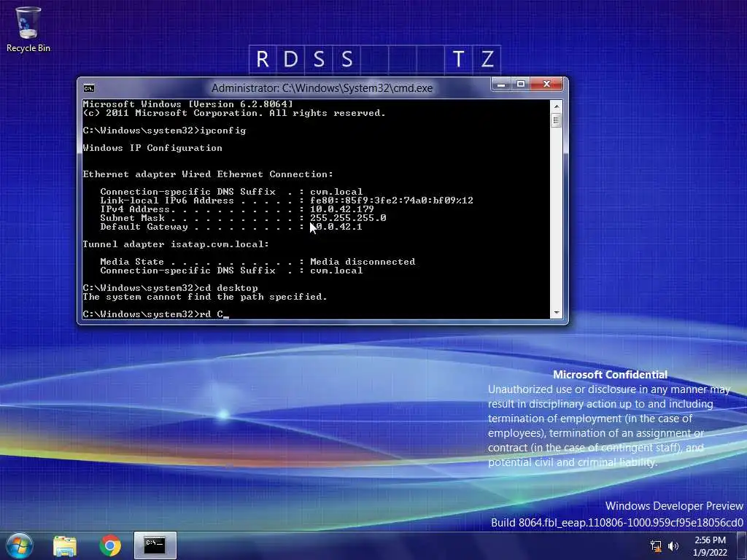The image size is (747, 560).
Task: Click the 'cd desktop' command line
Action: coord(170,288)
